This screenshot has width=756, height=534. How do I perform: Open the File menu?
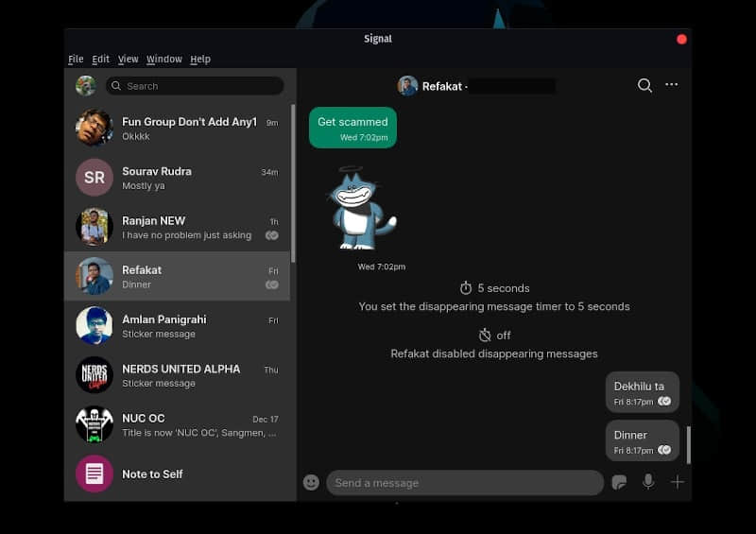[76, 60]
